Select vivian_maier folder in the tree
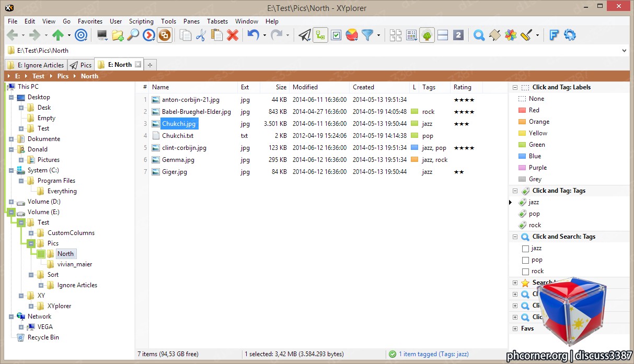 [x=74, y=264]
